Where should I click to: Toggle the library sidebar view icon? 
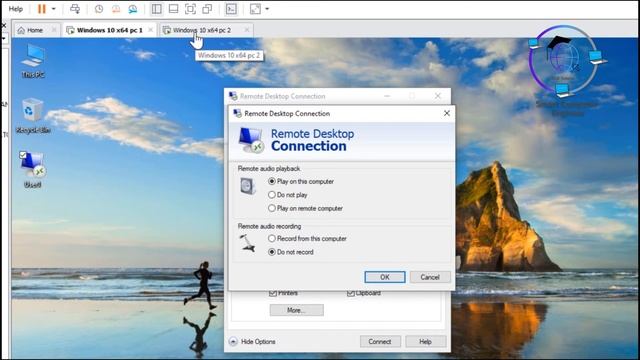click(x=156, y=9)
